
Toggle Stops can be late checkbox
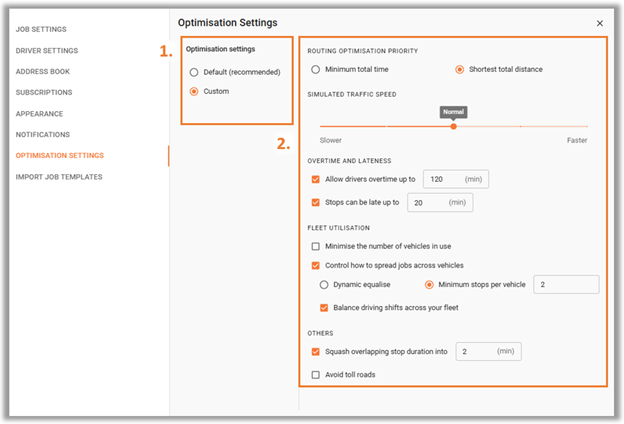point(316,202)
